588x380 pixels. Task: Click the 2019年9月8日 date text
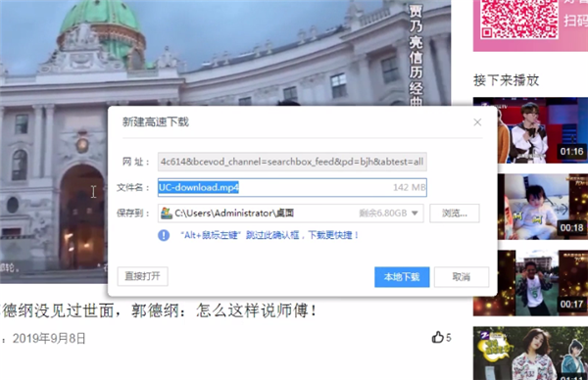(x=49, y=339)
